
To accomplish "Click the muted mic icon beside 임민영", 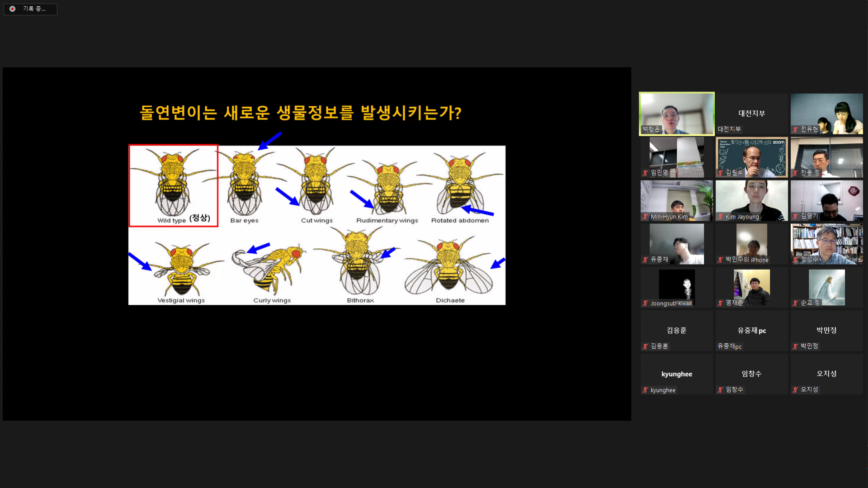I will pyautogui.click(x=646, y=173).
